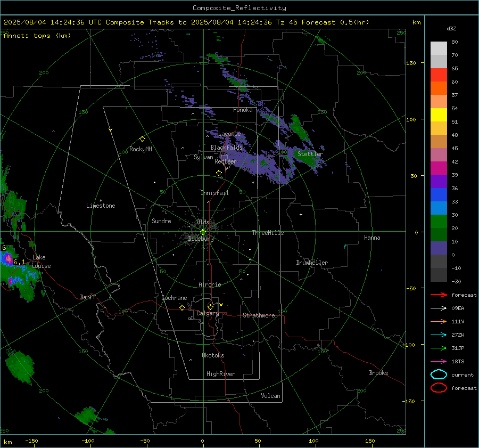Screen dimensions: 479x448
Task: Click the Brooks label
Action: tap(378, 373)
